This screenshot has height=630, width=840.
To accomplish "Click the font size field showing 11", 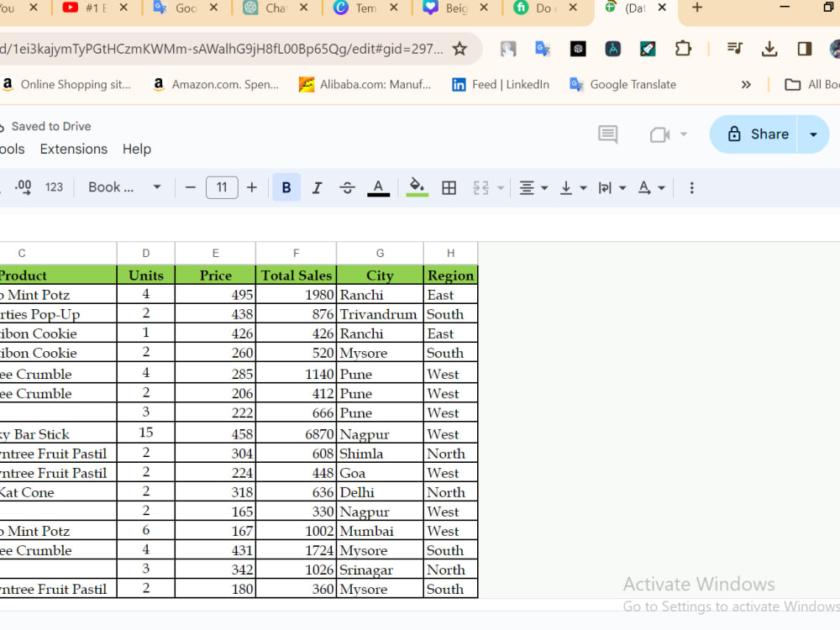I will pyautogui.click(x=222, y=187).
